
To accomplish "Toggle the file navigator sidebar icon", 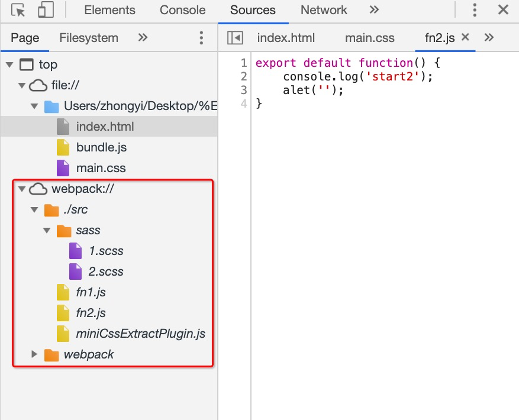I will pos(235,38).
